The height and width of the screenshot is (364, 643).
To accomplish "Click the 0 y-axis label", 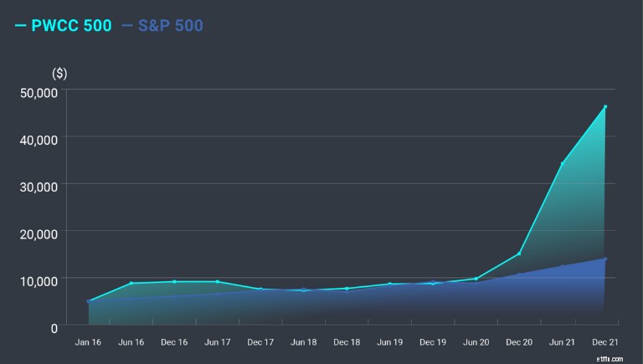I will tap(54, 328).
